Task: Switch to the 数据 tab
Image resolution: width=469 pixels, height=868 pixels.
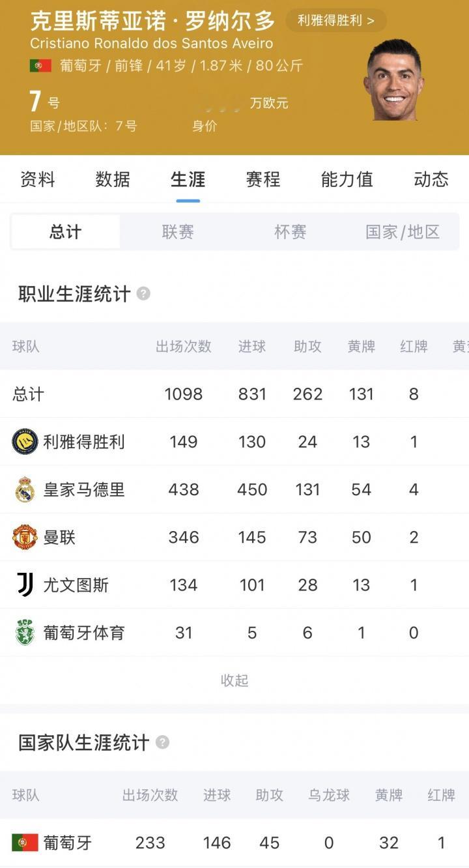Action: [x=113, y=179]
